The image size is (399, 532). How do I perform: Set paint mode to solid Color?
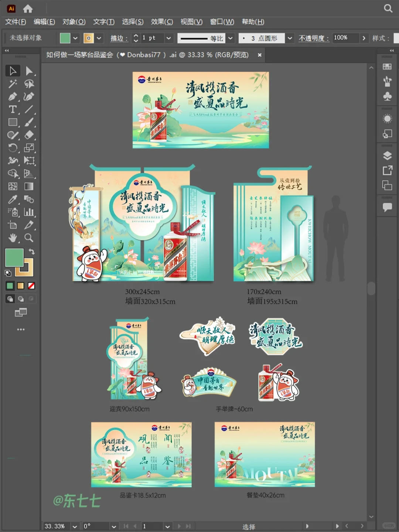tap(10, 286)
